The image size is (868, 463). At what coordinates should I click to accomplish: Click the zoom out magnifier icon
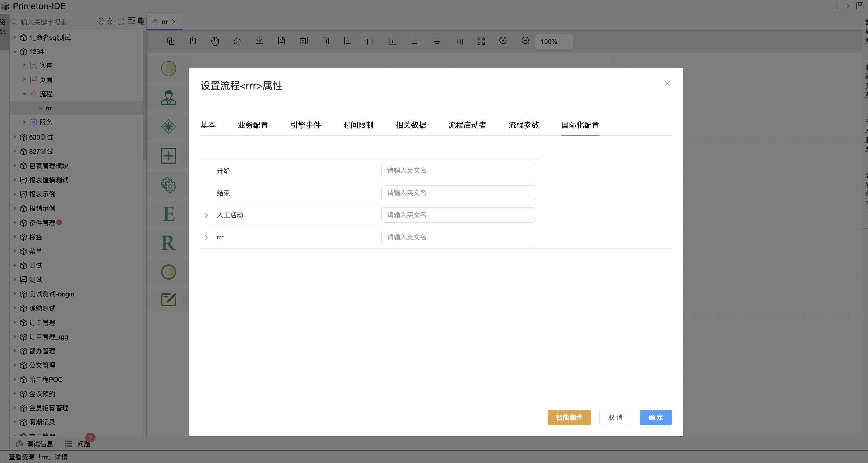pos(525,41)
